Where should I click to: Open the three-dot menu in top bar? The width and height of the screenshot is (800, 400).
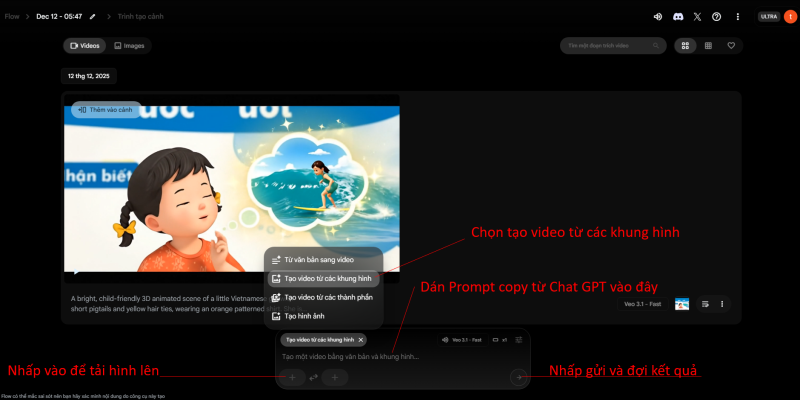738,17
